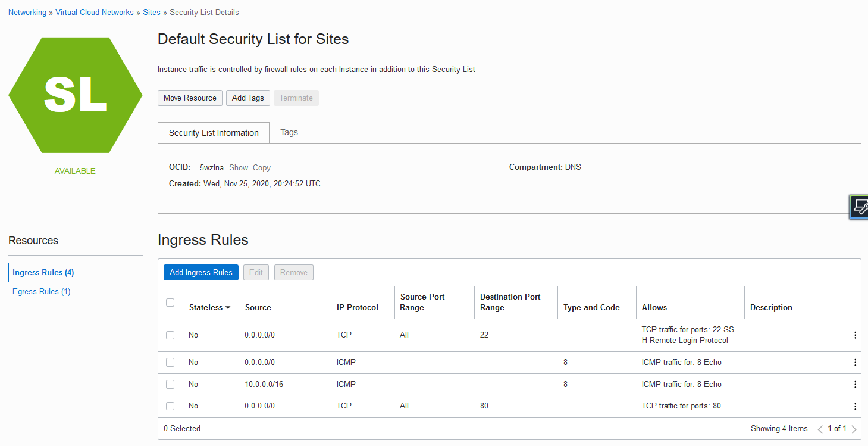This screenshot has height=446, width=868.
Task: Sort by Stateless column arrow
Action: (x=227, y=308)
